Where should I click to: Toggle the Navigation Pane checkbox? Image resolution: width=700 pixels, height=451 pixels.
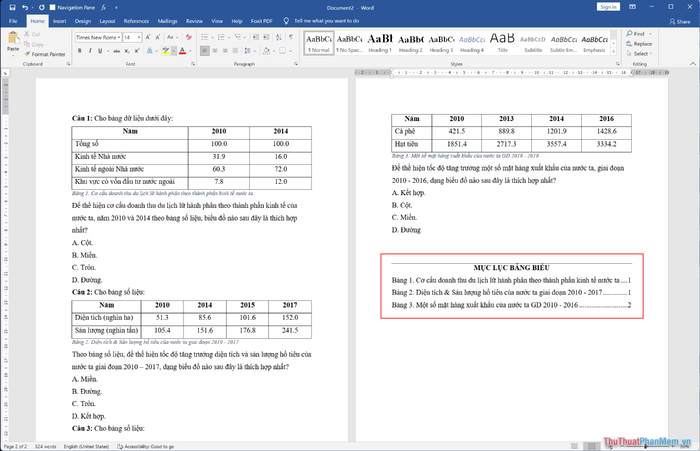point(53,6)
